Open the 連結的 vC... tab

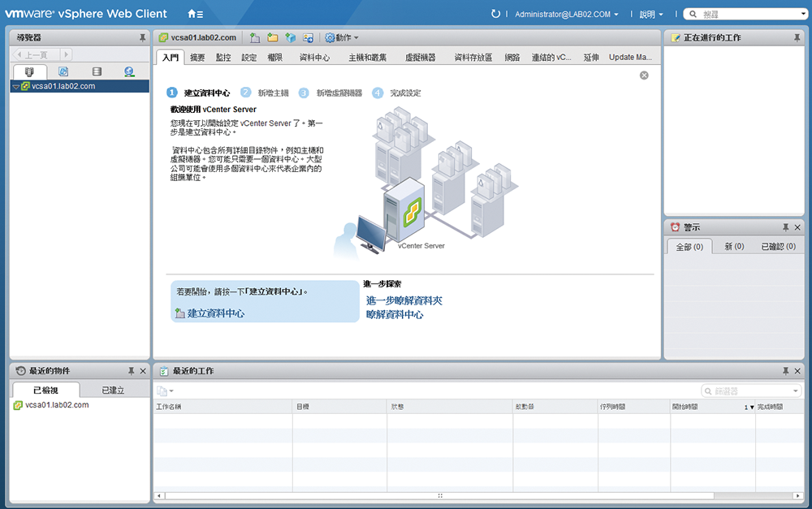coord(551,58)
